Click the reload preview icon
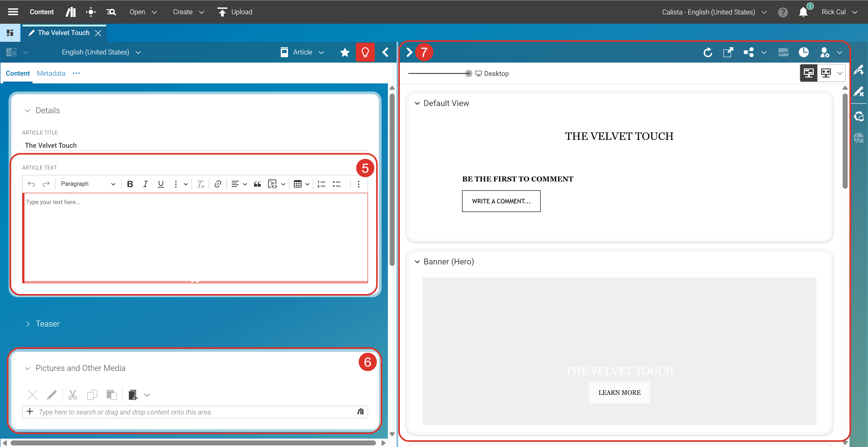This screenshot has width=868, height=447. (x=708, y=52)
